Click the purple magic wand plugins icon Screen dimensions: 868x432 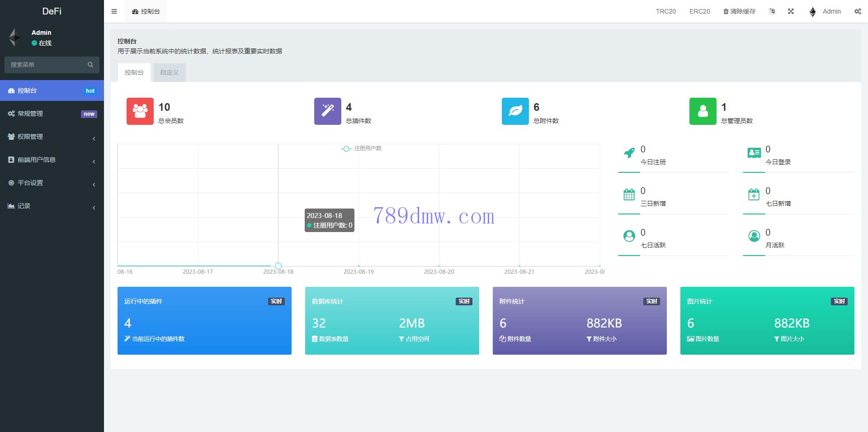tap(327, 111)
